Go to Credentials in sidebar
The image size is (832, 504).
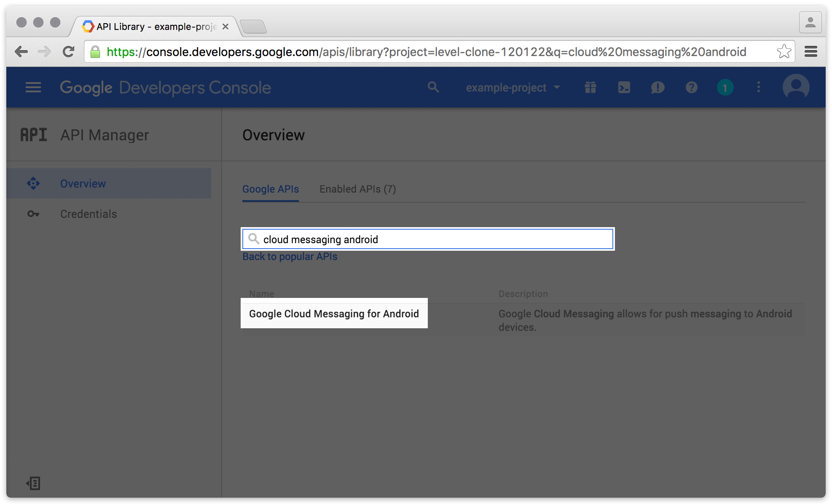pos(89,214)
